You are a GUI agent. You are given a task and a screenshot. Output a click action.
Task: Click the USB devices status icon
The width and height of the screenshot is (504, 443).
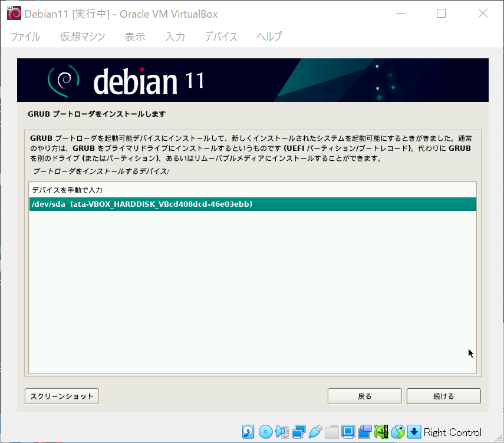coord(315,432)
